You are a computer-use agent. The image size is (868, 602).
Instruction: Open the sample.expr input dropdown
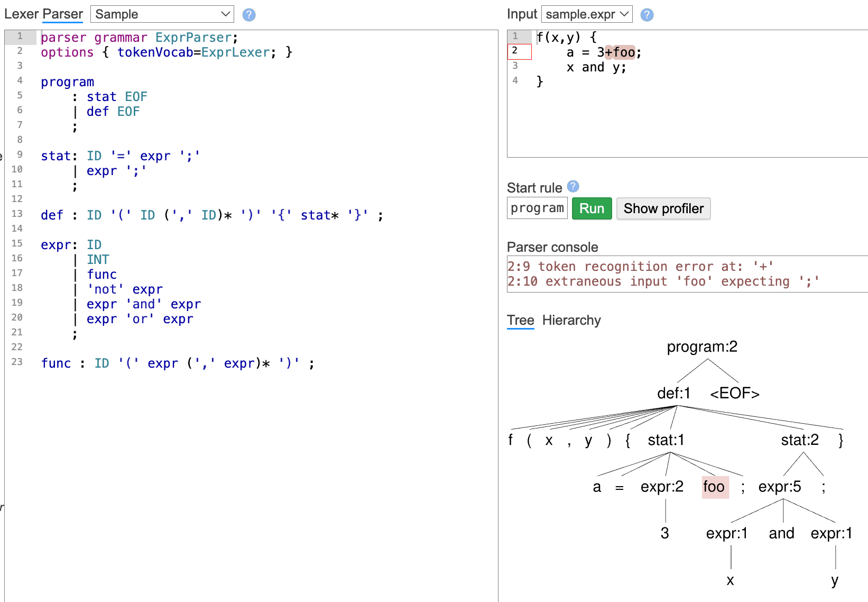(x=587, y=14)
